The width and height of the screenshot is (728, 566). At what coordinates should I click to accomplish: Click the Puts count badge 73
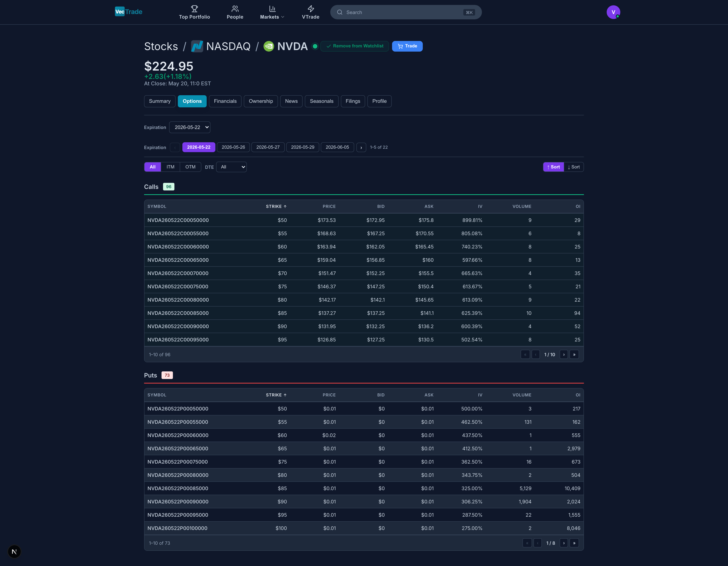[x=167, y=375]
